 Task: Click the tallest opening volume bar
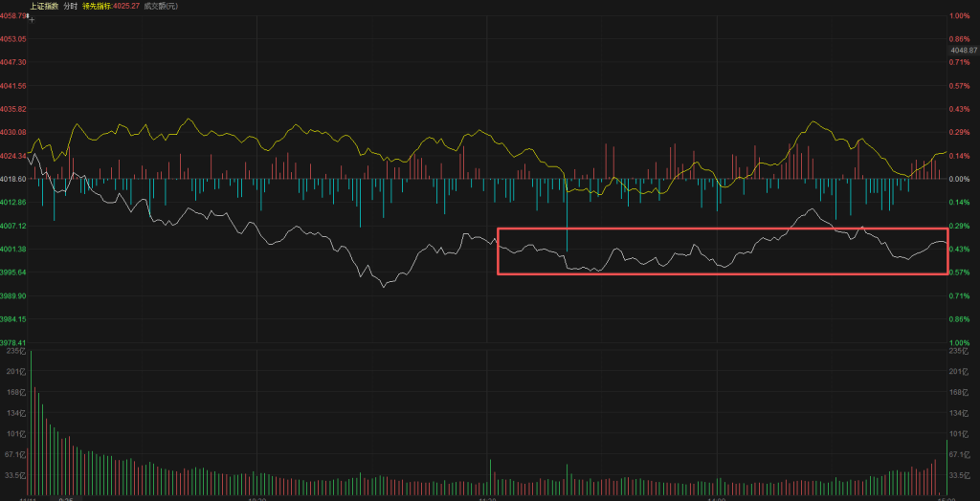click(32, 421)
